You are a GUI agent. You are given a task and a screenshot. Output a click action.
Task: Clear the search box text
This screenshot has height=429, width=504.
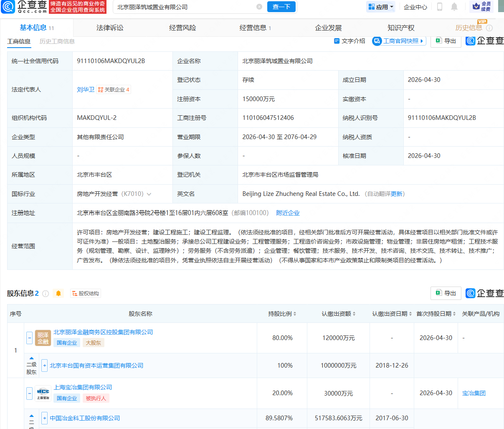[x=259, y=7]
